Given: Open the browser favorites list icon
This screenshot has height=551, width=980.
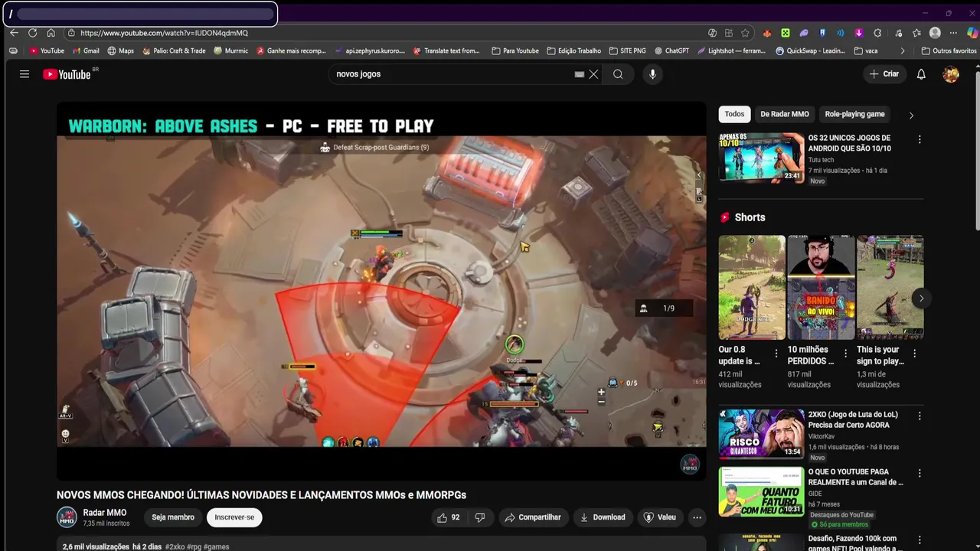Looking at the screenshot, I should pos(916,33).
